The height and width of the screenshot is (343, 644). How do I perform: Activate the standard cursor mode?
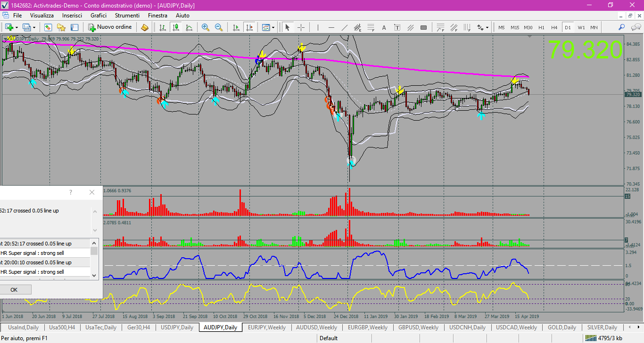tap(288, 27)
